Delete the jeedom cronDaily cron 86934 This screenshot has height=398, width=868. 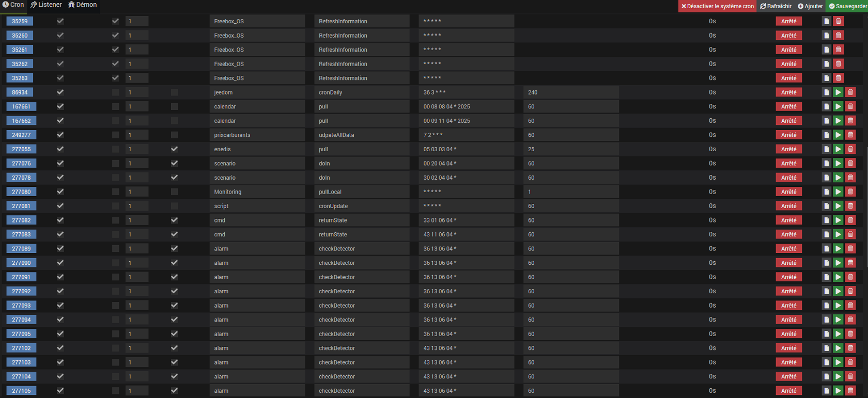(850, 92)
